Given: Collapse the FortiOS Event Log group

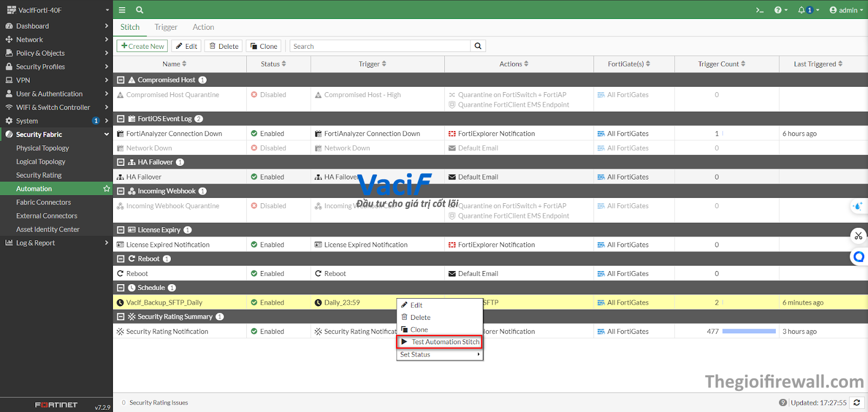Looking at the screenshot, I should pos(121,119).
